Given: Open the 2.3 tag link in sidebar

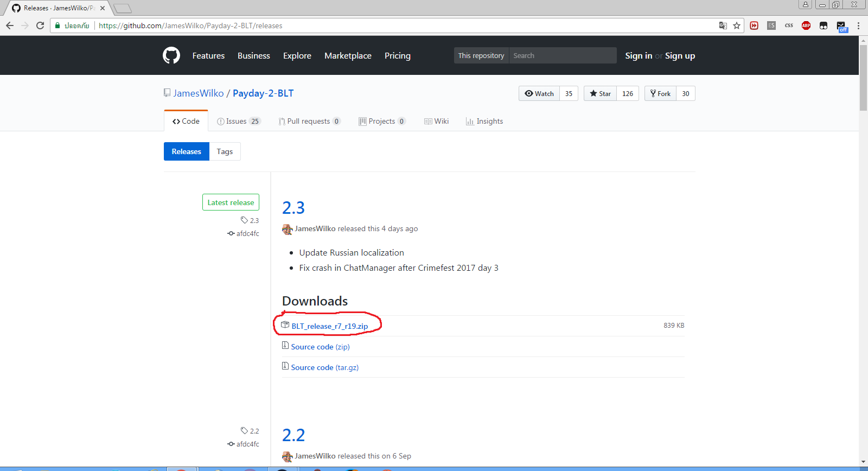Looking at the screenshot, I should pos(250,220).
